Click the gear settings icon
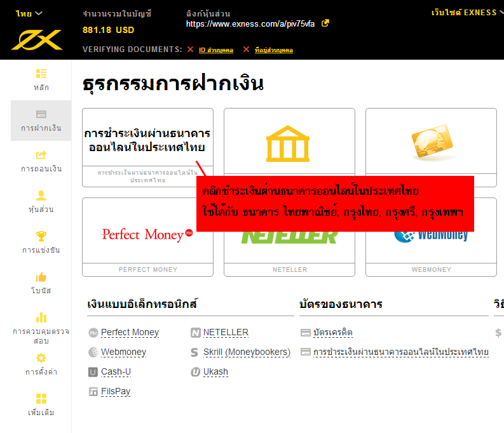This screenshot has height=433, width=504. coord(41,358)
